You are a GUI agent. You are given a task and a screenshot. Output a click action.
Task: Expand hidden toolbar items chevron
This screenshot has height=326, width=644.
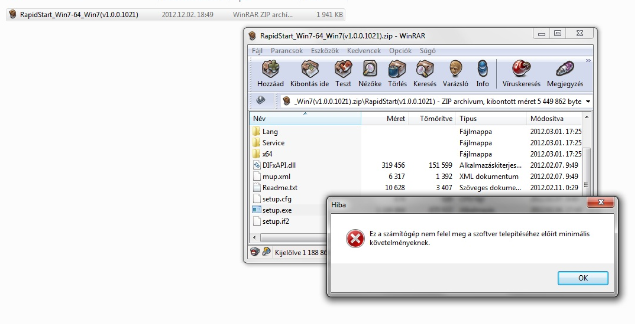point(588,61)
